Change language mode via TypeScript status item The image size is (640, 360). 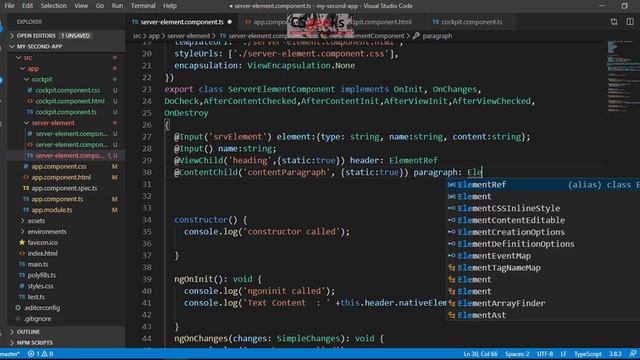pyautogui.click(x=587, y=354)
